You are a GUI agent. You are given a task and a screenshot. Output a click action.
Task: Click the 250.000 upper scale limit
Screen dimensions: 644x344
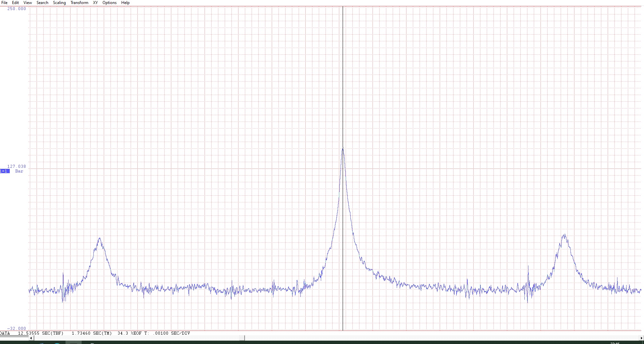(x=16, y=9)
